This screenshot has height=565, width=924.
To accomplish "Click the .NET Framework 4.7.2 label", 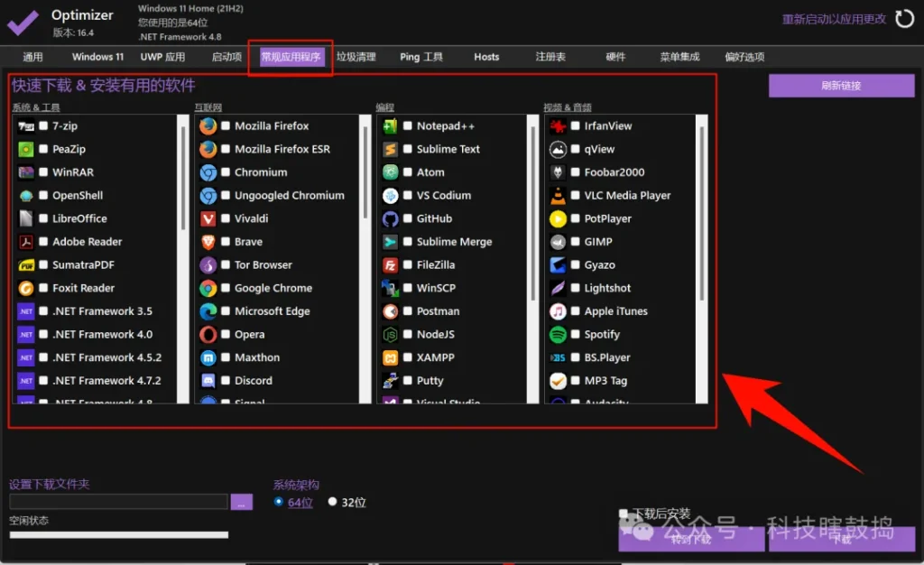I will pos(106,381).
